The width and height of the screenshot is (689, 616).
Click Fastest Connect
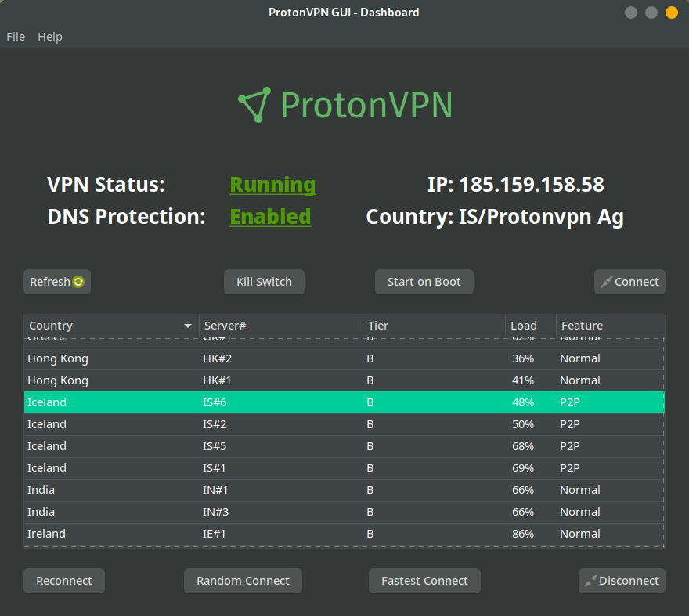pyautogui.click(x=424, y=581)
